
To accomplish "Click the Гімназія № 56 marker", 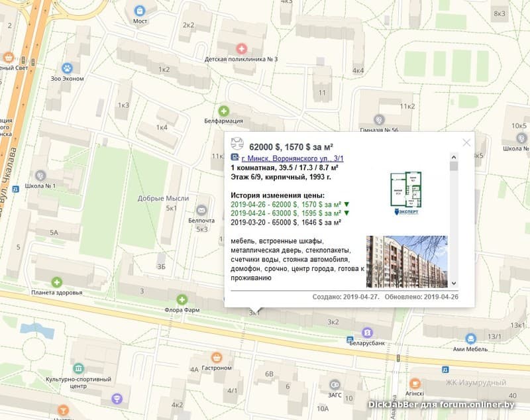I will [x=379, y=120].
